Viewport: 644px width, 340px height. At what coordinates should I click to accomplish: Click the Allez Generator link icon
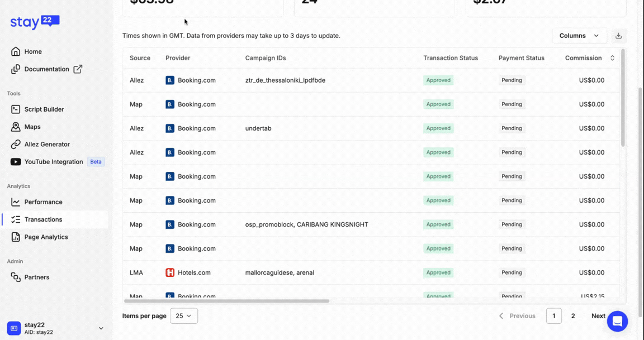[x=16, y=145]
